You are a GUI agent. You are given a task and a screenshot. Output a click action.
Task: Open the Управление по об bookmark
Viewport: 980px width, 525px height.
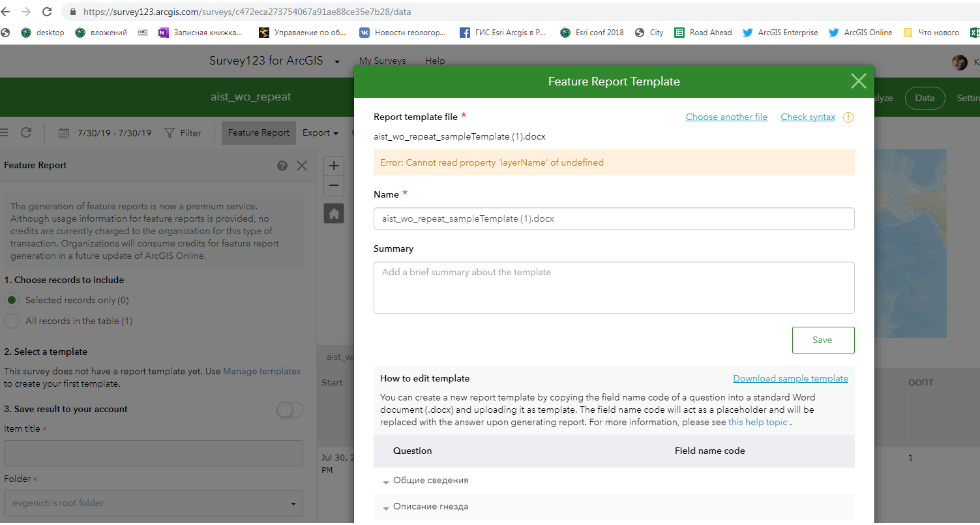303,33
